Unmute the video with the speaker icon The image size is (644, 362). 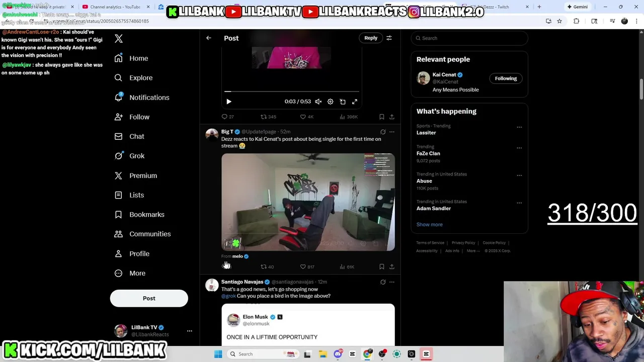coord(318,102)
